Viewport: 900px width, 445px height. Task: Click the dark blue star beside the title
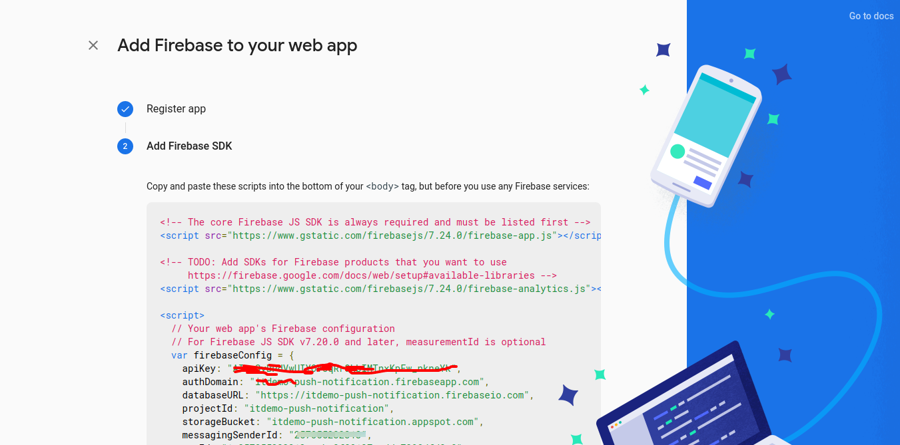point(663,49)
